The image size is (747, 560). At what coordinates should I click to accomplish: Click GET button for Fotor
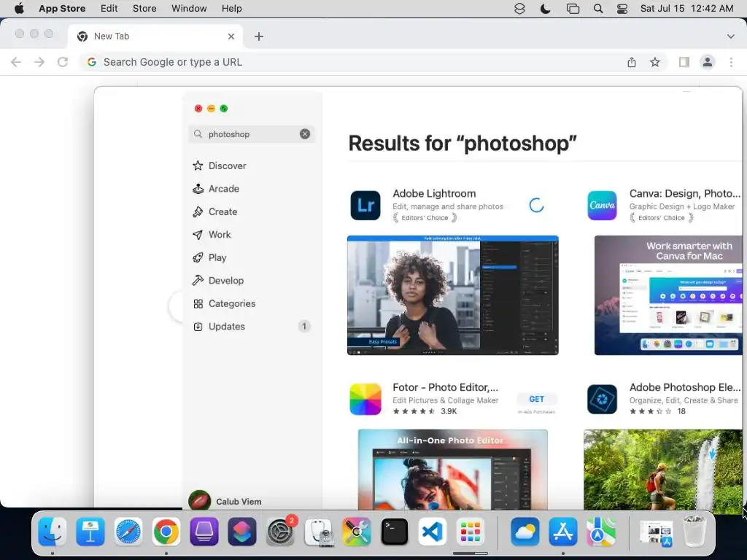(536, 399)
